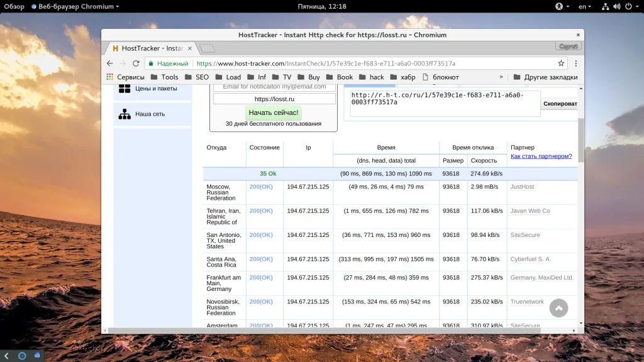Click the Цены и пакеты sidebar icon
The height and width of the screenshot is (362, 644).
tap(125, 89)
